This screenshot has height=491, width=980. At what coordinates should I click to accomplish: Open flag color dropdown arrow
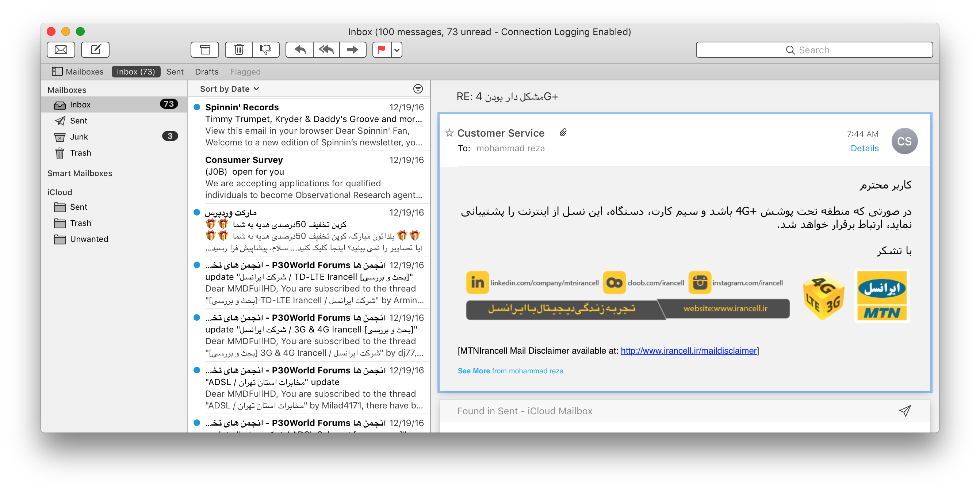point(397,50)
